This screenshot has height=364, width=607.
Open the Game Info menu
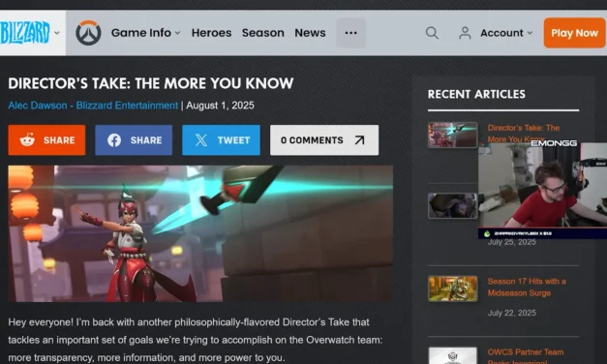145,33
